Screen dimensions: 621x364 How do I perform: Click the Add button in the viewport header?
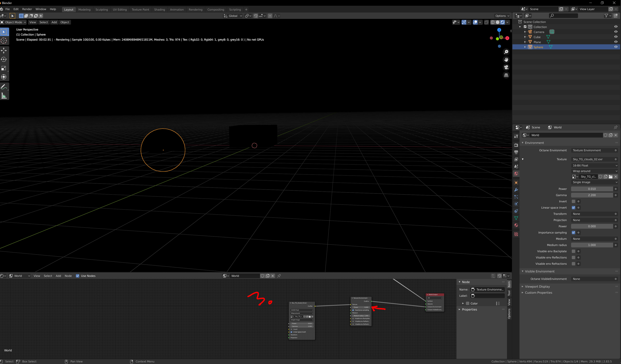coord(54,22)
